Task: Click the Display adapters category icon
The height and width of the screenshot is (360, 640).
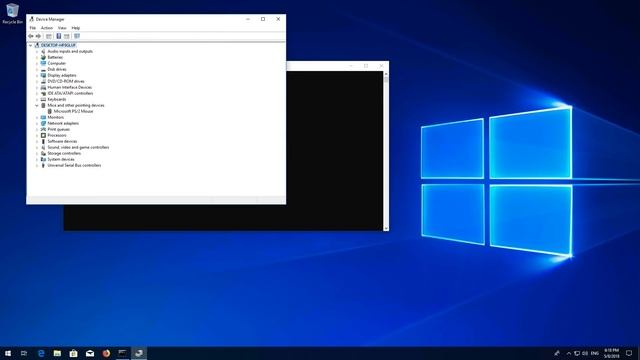Action: [43, 76]
